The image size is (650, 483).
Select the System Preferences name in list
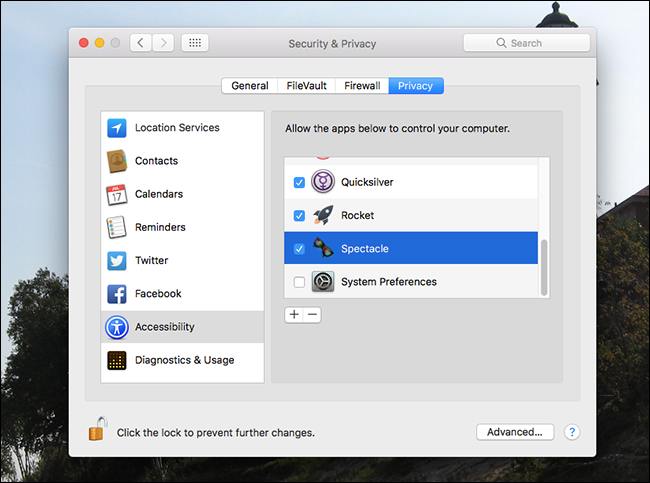389,282
